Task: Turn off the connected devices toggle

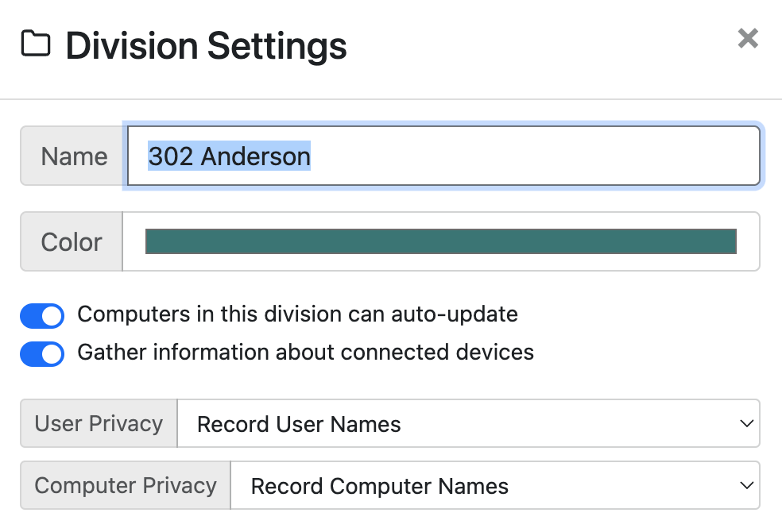Action: click(x=42, y=353)
